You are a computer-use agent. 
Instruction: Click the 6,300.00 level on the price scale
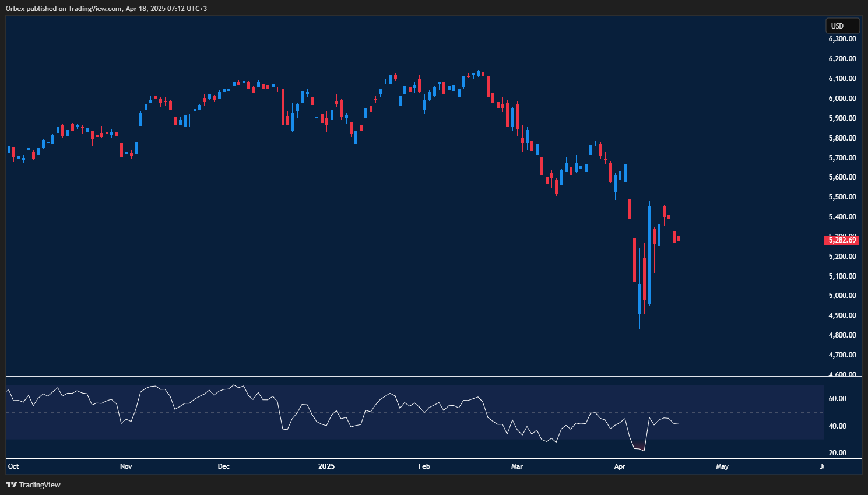point(842,39)
